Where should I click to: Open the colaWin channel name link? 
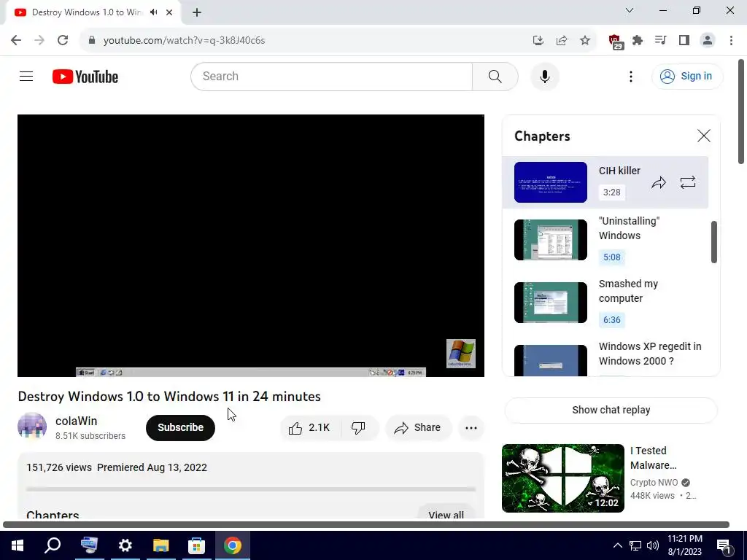pos(76,421)
